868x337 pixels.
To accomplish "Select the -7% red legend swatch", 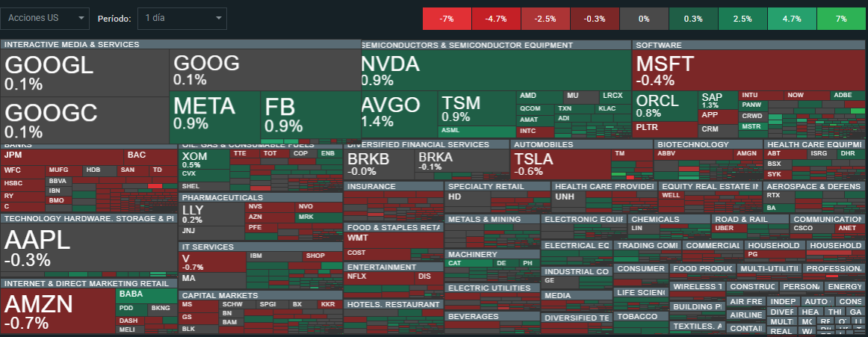I will tap(447, 18).
